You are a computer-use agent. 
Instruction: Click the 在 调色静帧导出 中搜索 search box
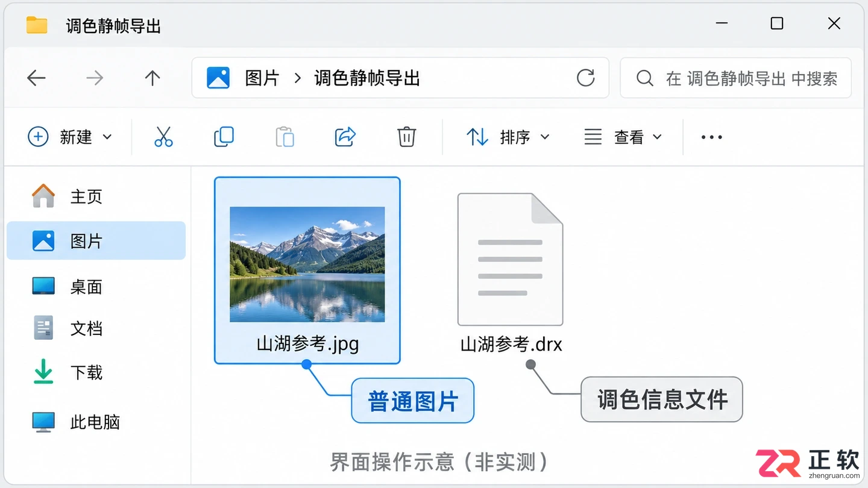tap(735, 78)
